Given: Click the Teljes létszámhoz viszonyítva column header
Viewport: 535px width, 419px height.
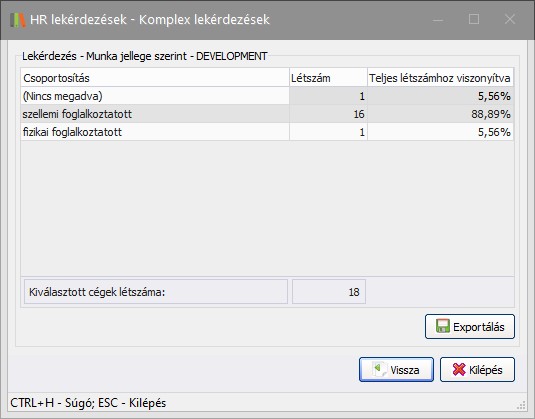Looking at the screenshot, I should pyautogui.click(x=440, y=78).
